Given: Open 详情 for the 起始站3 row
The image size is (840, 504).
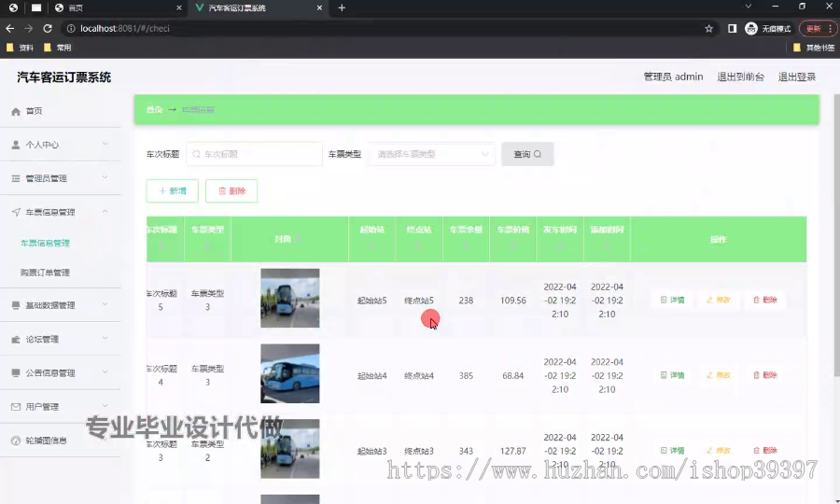Looking at the screenshot, I should [x=672, y=451].
